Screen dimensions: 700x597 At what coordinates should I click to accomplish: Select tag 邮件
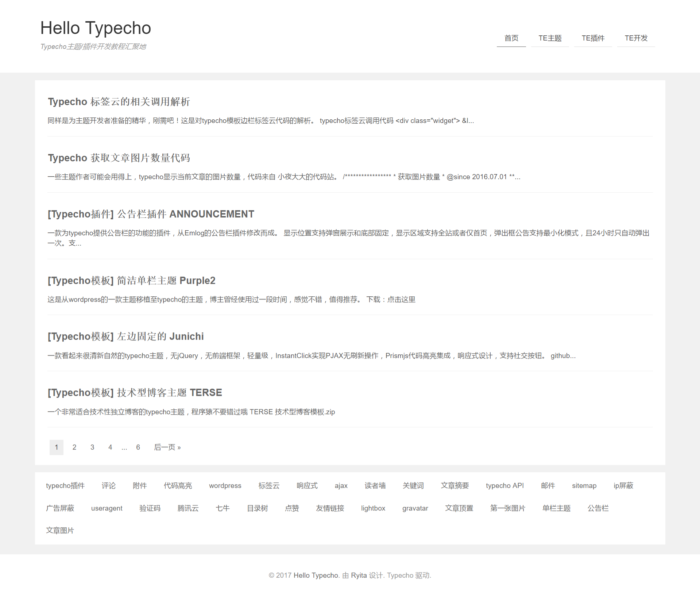(548, 486)
